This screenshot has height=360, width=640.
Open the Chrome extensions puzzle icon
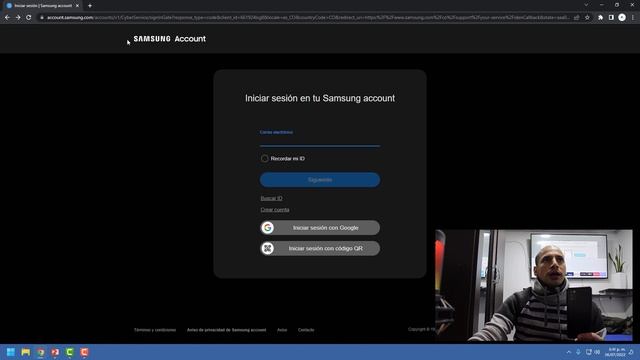point(600,18)
